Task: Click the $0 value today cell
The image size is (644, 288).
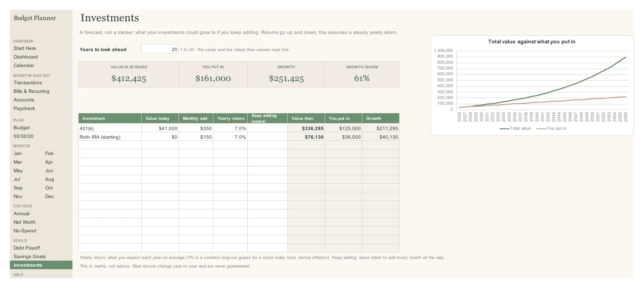Action: [160, 137]
